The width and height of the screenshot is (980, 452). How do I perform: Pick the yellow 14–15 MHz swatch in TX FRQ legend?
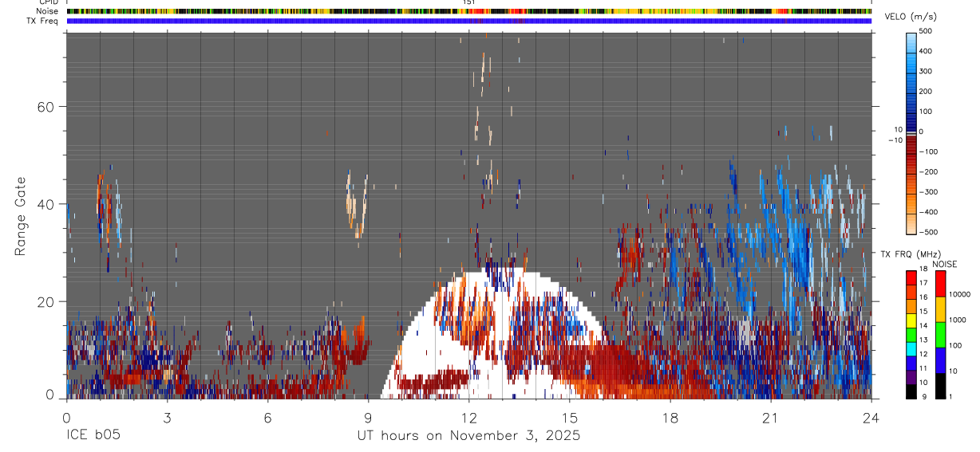(911, 320)
